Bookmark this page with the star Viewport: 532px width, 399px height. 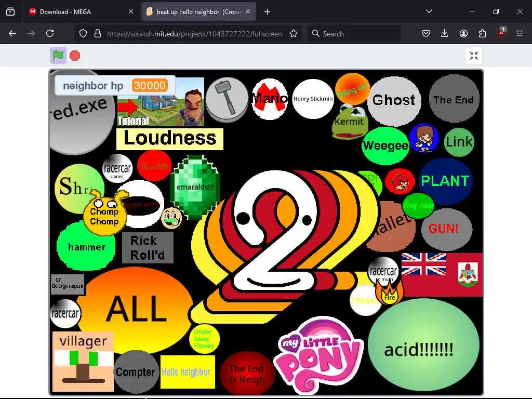(x=294, y=33)
